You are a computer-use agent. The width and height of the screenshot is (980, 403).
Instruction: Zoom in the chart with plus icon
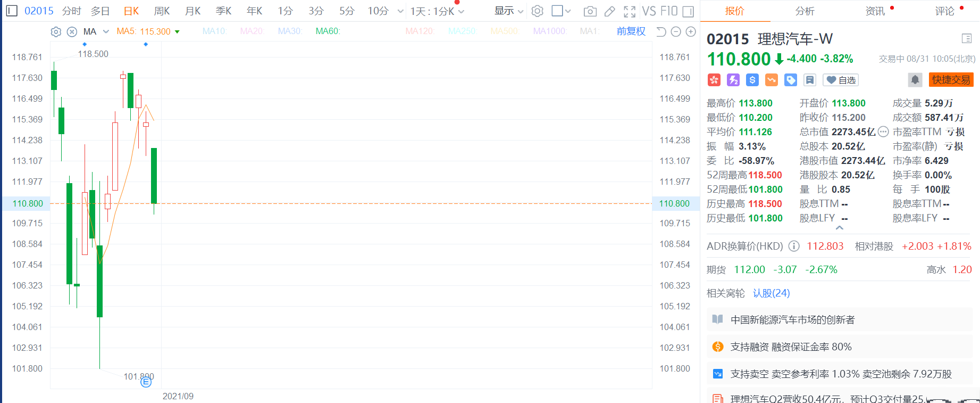[691, 32]
